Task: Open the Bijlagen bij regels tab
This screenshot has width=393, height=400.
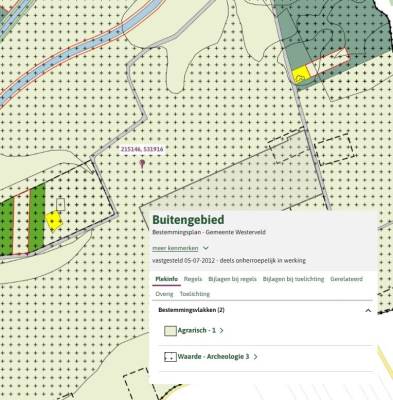Action: [x=232, y=279]
